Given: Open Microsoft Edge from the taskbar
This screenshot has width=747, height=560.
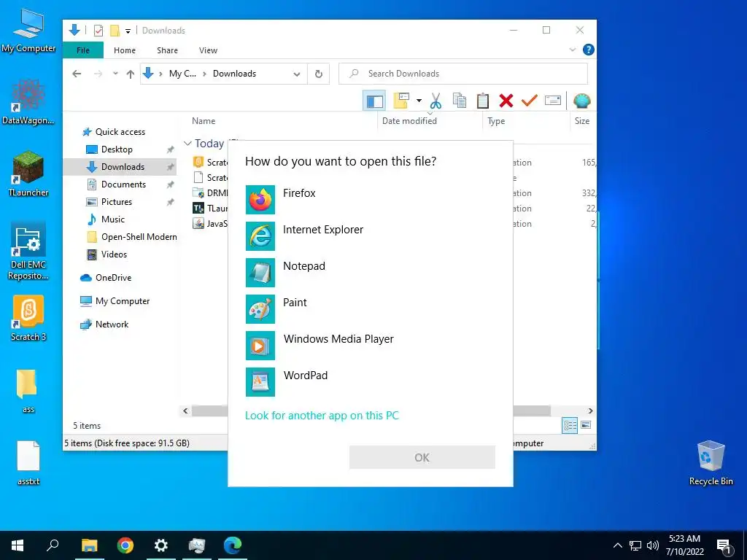Looking at the screenshot, I should click(x=233, y=545).
